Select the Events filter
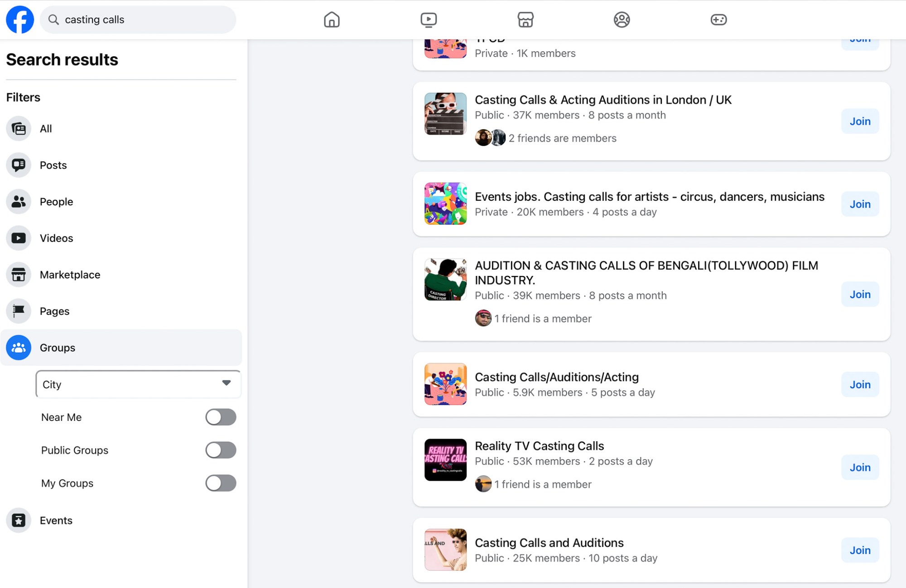The height and width of the screenshot is (588, 906). [56, 521]
